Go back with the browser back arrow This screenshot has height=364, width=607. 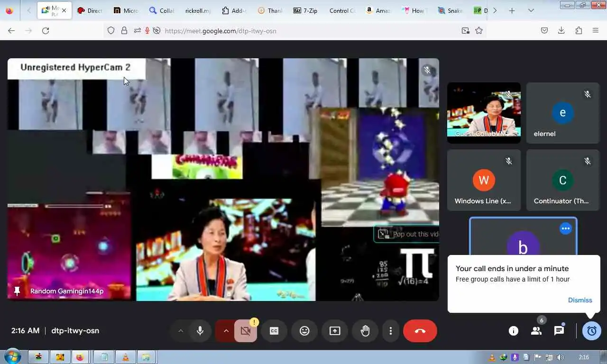[11, 30]
